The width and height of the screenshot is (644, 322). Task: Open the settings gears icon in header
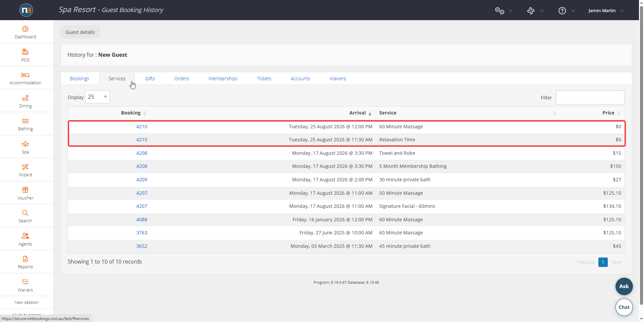point(499,11)
